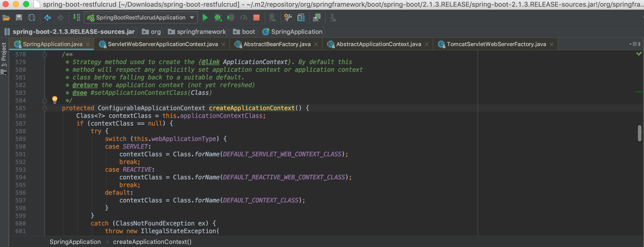Select the springframework folder breadcrumb
644x247 pixels.
197,32
